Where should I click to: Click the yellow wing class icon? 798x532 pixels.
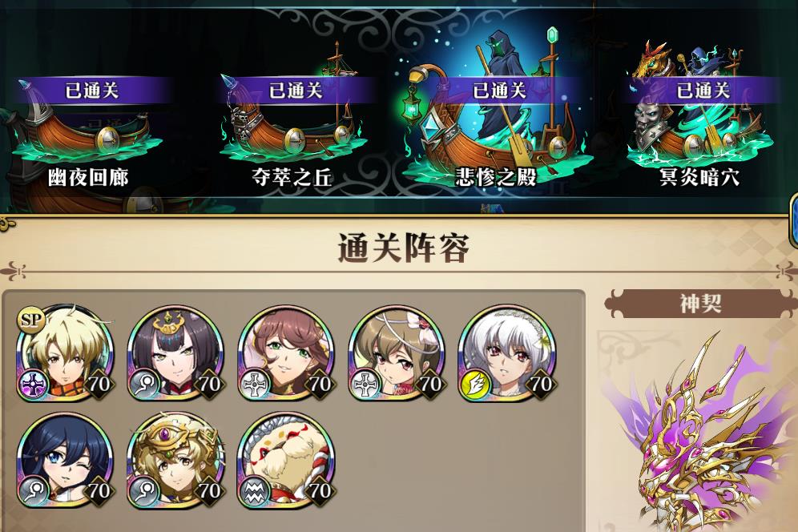click(476, 383)
